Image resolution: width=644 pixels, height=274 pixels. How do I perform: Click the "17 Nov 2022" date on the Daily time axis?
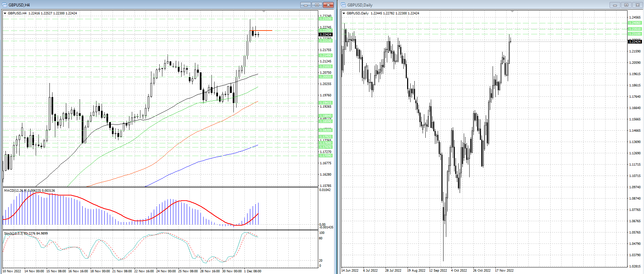[504, 271]
